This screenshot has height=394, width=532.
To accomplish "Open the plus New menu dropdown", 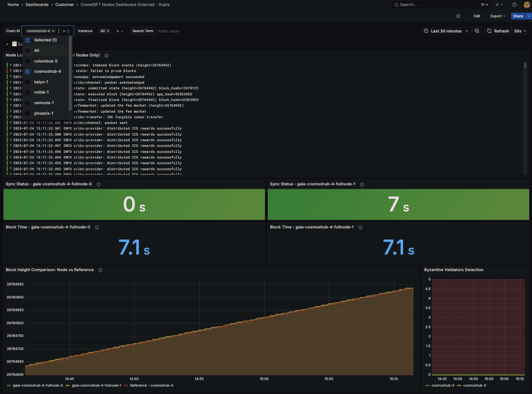I will [x=499, y=5].
